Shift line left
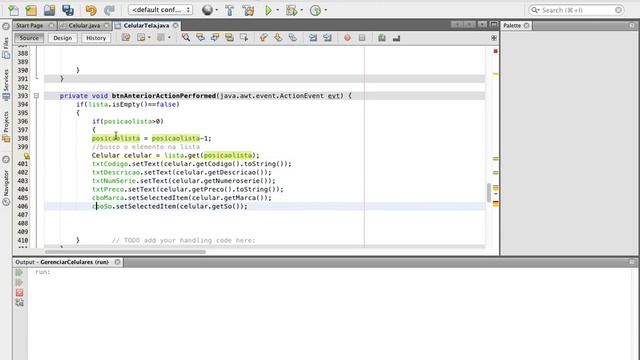The image size is (640, 360). pyautogui.click(x=313, y=38)
